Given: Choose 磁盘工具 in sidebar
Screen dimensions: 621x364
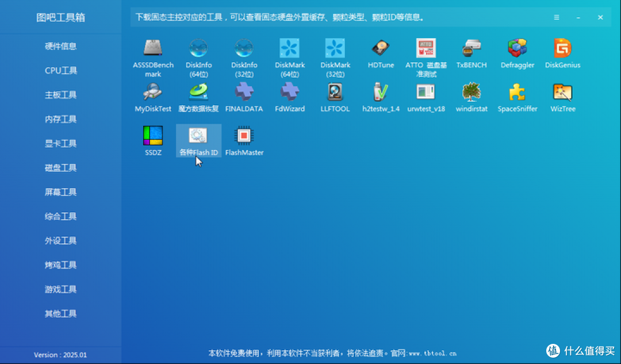Looking at the screenshot, I should pos(60,167).
